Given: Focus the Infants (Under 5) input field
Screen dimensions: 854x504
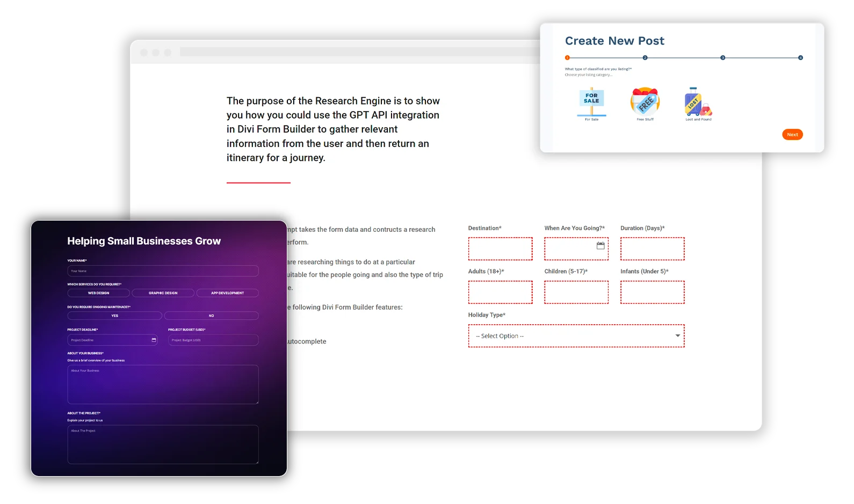Looking at the screenshot, I should (653, 293).
